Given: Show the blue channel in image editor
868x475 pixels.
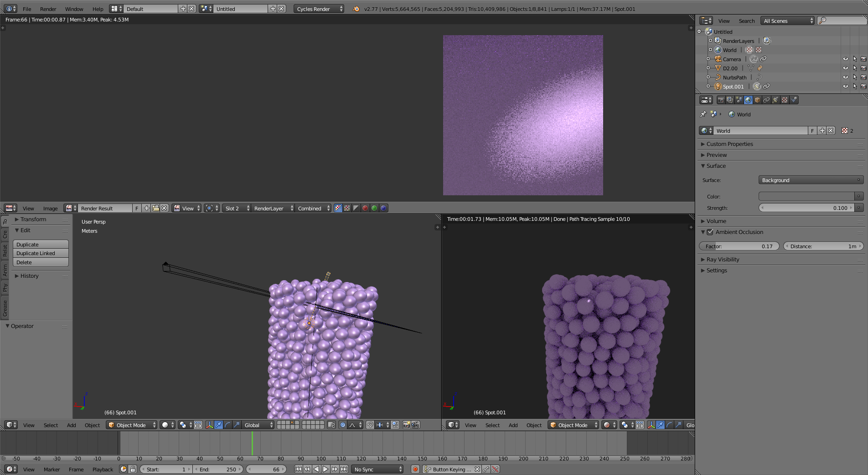Looking at the screenshot, I should point(383,208).
